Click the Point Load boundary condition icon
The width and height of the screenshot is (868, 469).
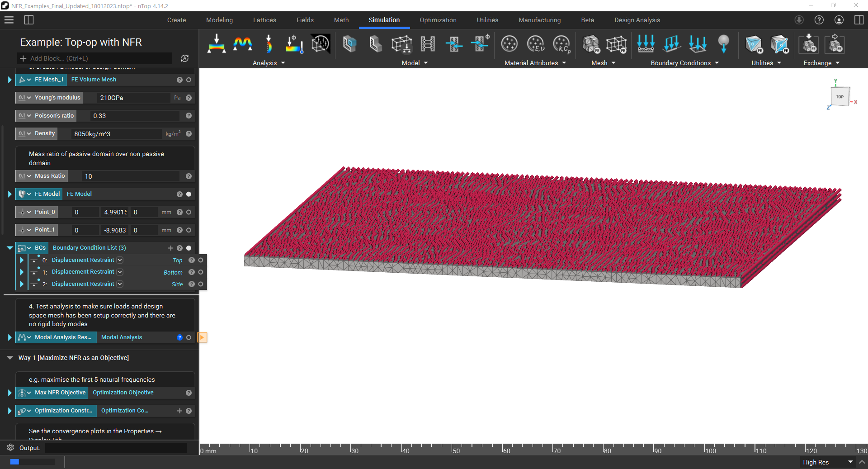723,44
